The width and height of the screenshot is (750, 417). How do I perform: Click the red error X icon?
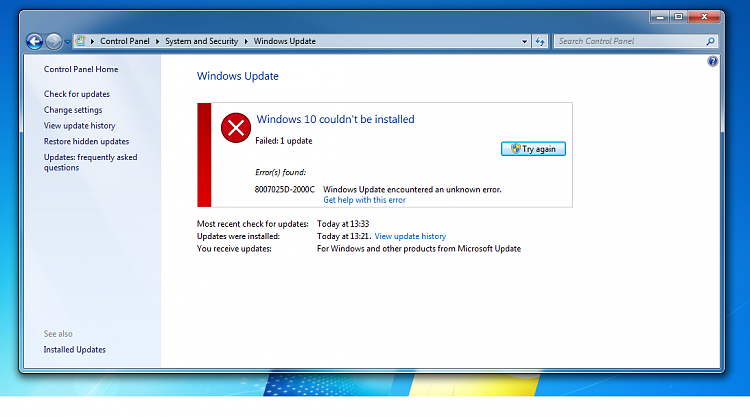pos(236,128)
